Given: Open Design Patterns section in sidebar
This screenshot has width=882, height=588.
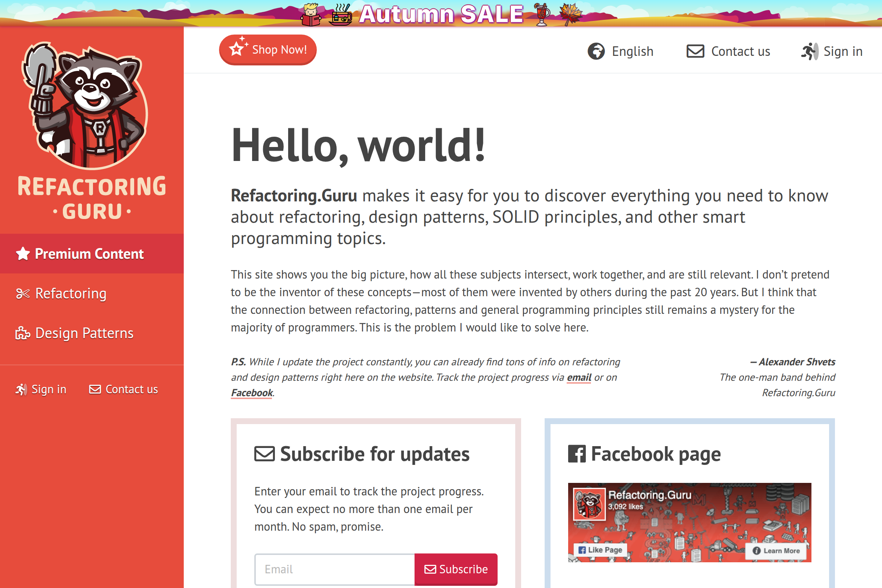Looking at the screenshot, I should (x=92, y=333).
